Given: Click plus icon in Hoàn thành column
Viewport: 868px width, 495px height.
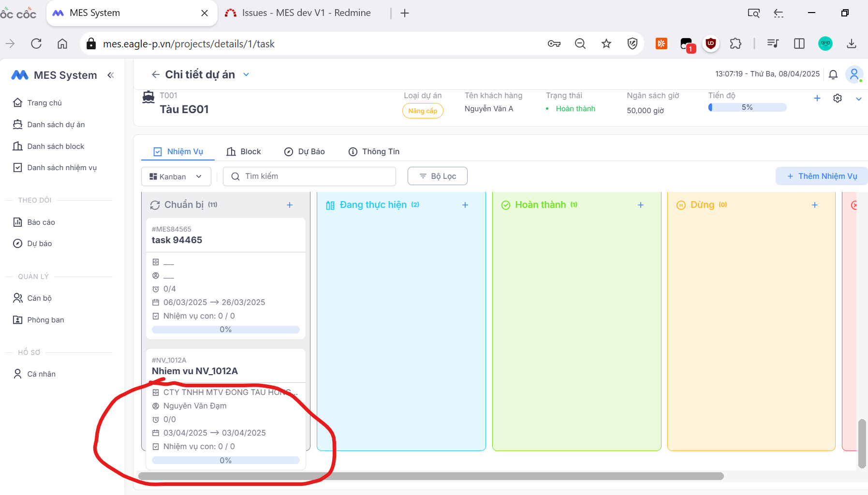Looking at the screenshot, I should [641, 205].
